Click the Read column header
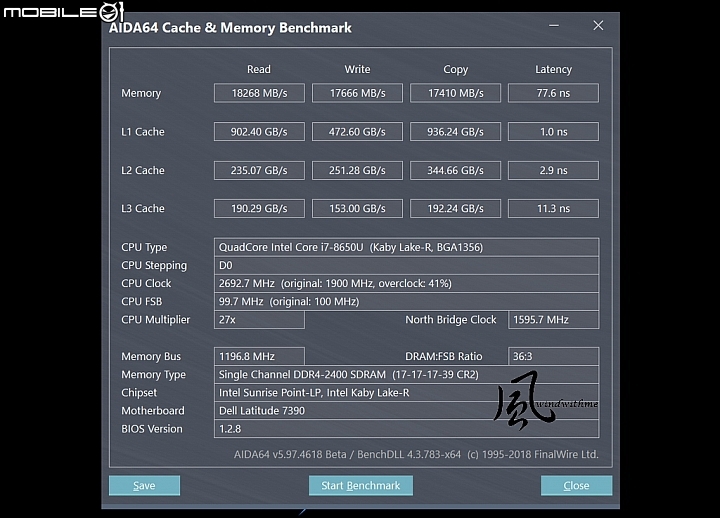720x518 pixels. coord(259,69)
